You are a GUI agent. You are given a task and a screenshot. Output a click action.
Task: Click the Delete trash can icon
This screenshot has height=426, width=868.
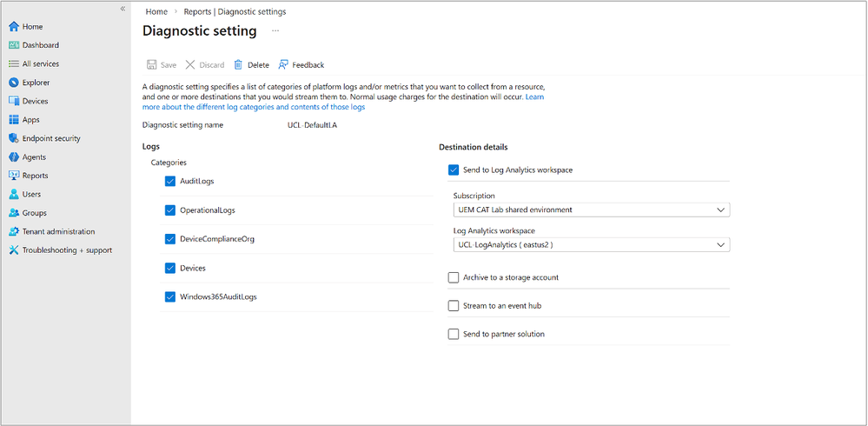(238, 64)
